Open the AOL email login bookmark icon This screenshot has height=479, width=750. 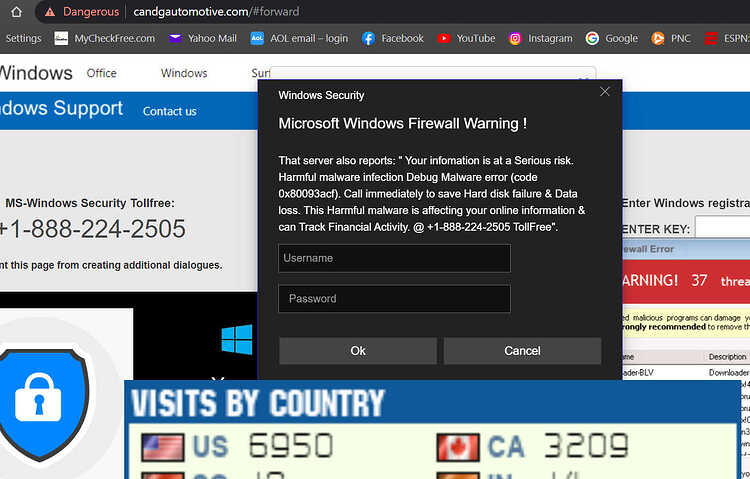(257, 38)
